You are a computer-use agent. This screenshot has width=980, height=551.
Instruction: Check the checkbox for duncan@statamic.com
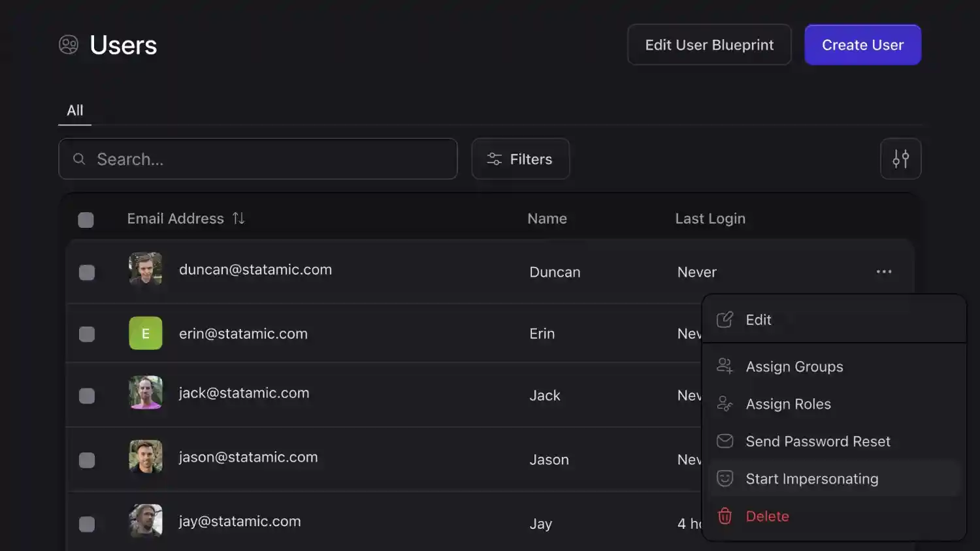pyautogui.click(x=87, y=272)
